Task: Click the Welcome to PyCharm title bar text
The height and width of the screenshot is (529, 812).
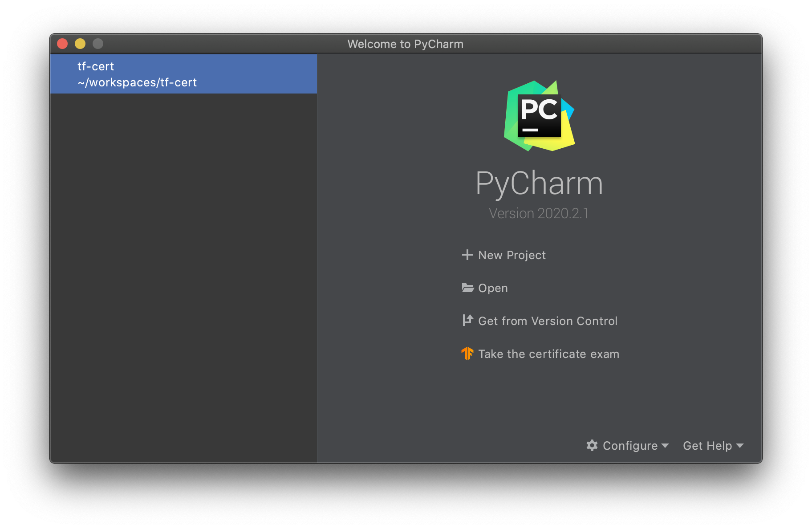Action: click(x=406, y=44)
